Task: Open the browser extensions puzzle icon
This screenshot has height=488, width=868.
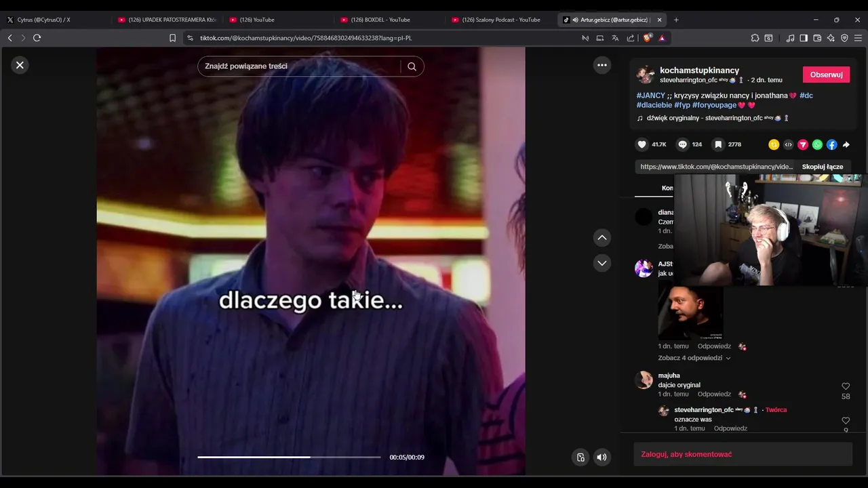Action: pos(755,38)
